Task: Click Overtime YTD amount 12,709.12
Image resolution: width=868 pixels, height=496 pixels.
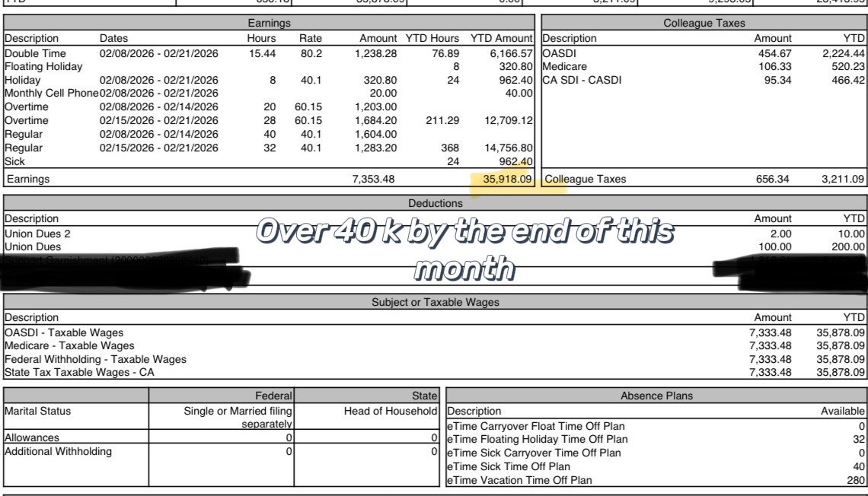Action: coord(508,120)
